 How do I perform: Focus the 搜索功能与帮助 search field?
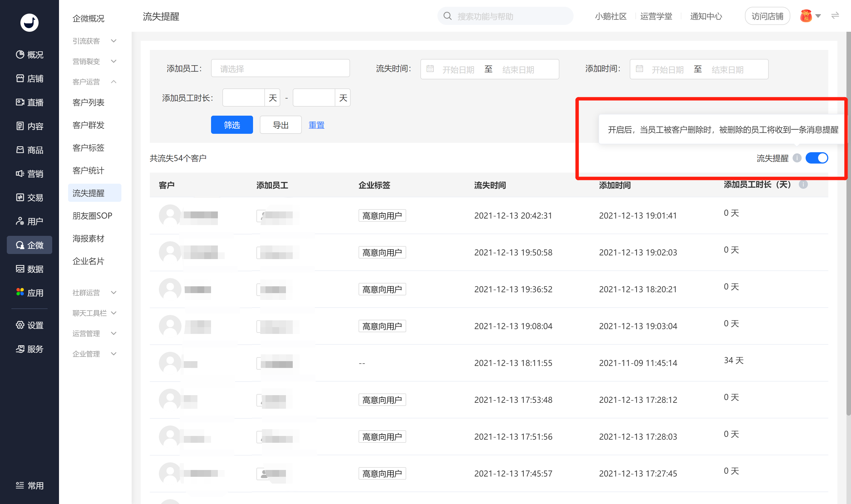pyautogui.click(x=505, y=16)
